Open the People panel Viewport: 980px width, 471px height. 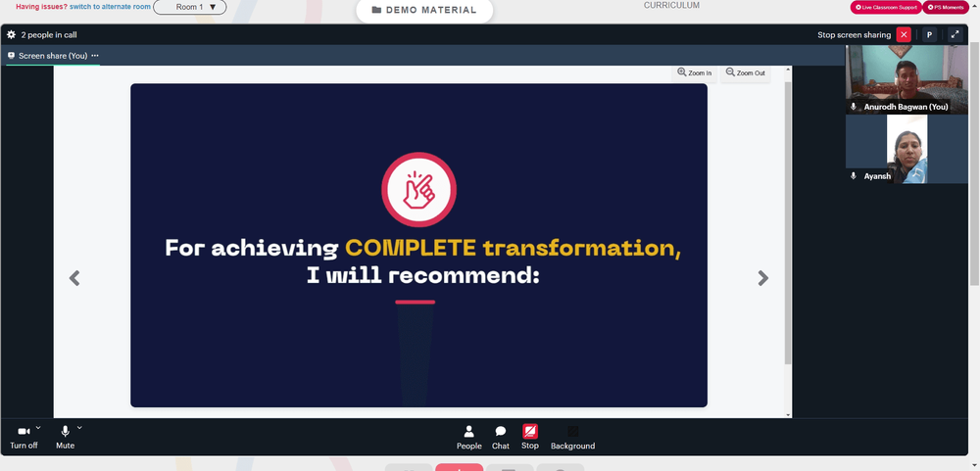click(x=468, y=438)
